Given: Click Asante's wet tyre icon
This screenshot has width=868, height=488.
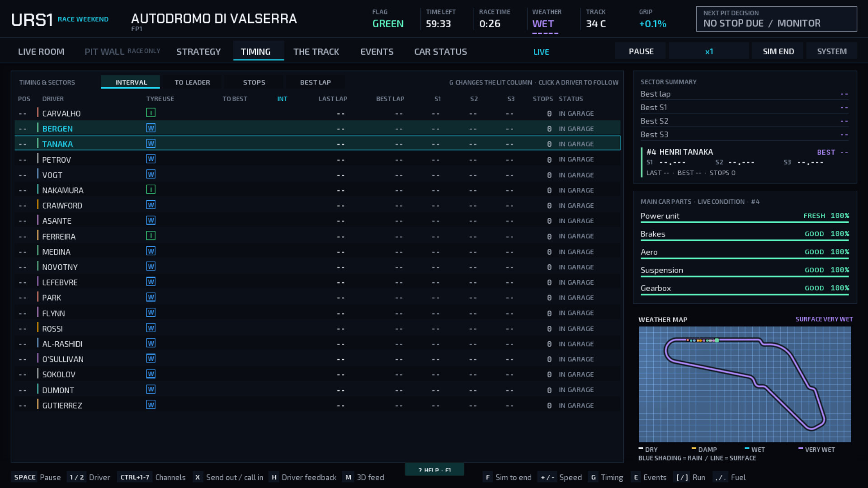Looking at the screenshot, I should click(151, 221).
